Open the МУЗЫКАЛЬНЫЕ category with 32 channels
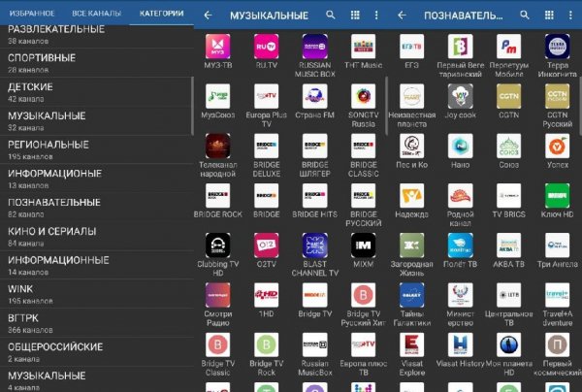 (96, 121)
